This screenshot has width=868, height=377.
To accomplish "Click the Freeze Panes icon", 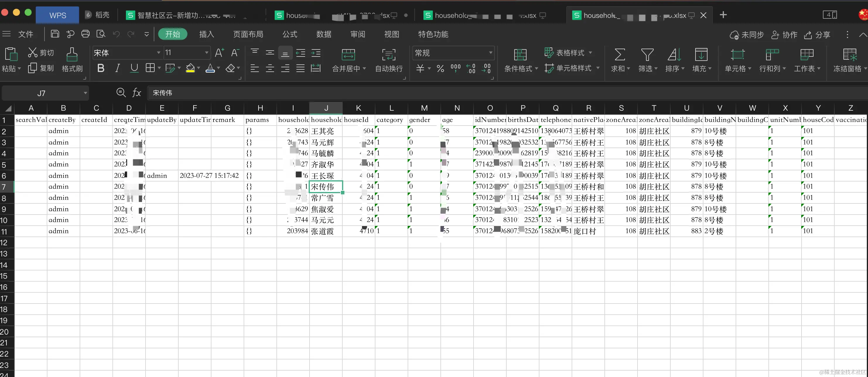I will click(850, 54).
